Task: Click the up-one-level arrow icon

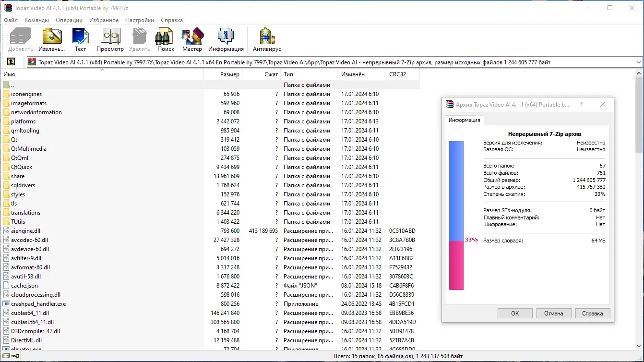Action: coord(11,61)
